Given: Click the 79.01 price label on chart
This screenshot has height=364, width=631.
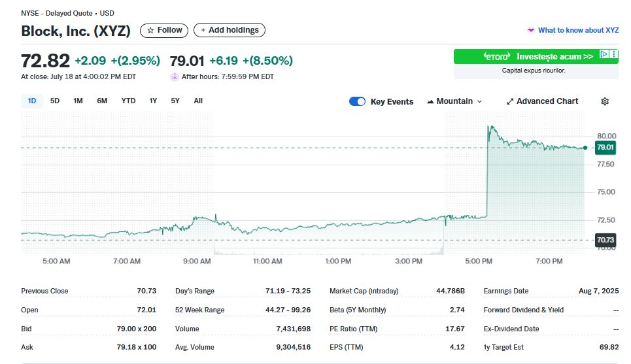Looking at the screenshot, I should [x=605, y=147].
